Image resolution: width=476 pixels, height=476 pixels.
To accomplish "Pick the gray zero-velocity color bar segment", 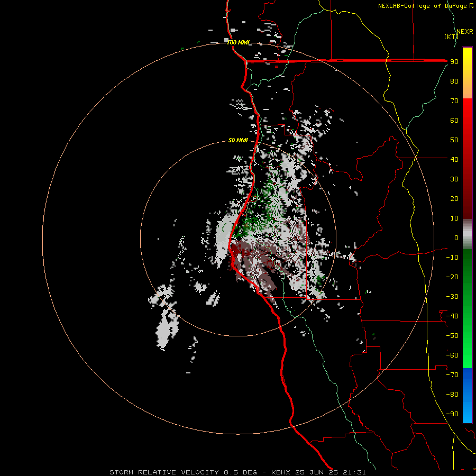I will (x=467, y=234).
